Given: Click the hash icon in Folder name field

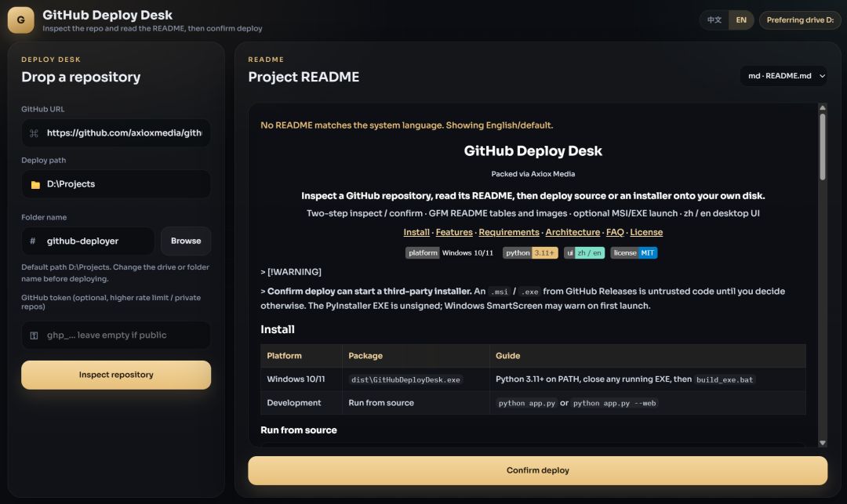Looking at the screenshot, I should [x=32, y=241].
